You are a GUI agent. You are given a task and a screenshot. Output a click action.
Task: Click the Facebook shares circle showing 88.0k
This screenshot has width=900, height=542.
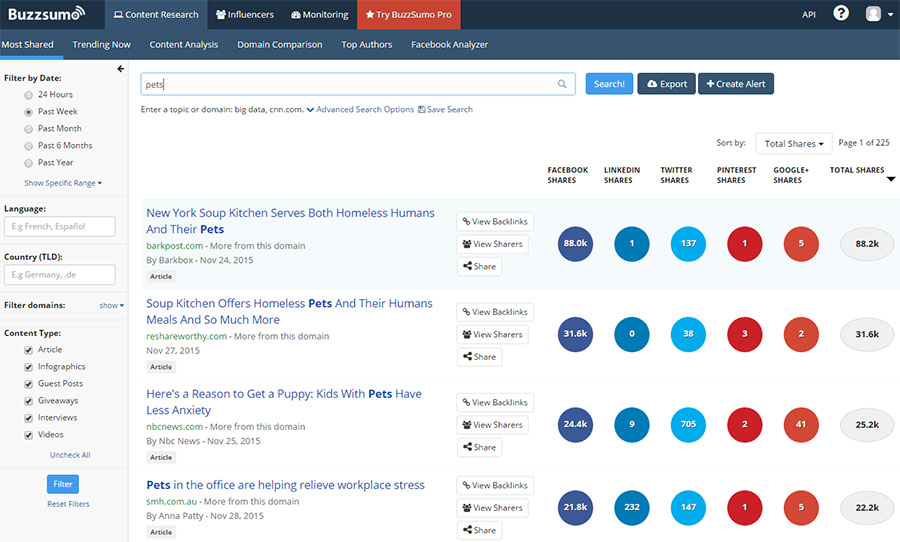click(x=575, y=243)
